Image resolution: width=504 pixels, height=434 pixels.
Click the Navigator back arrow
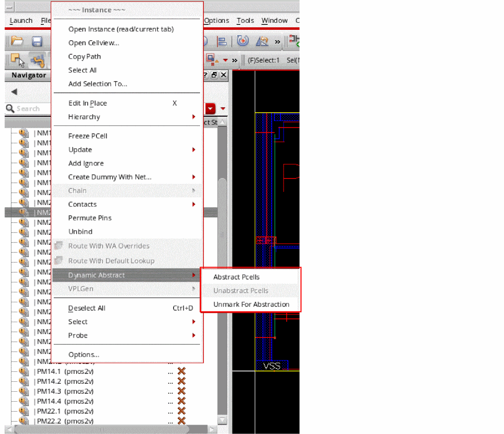[14, 92]
